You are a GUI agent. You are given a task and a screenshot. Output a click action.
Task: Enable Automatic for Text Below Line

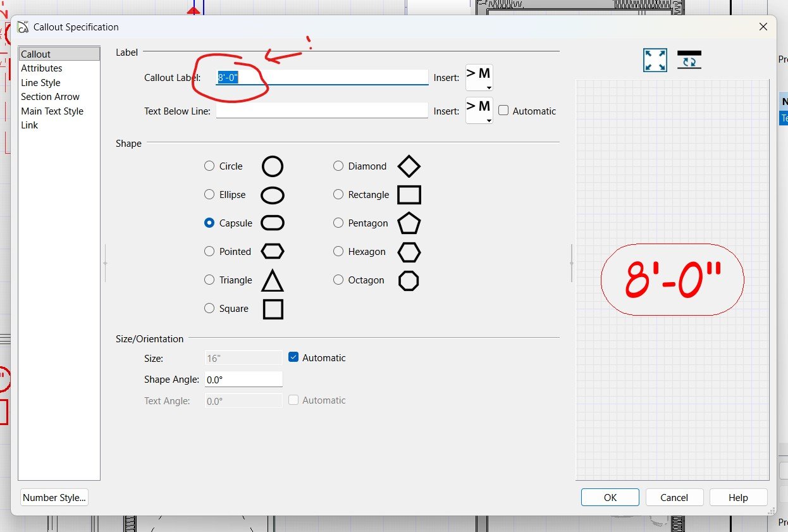click(503, 111)
